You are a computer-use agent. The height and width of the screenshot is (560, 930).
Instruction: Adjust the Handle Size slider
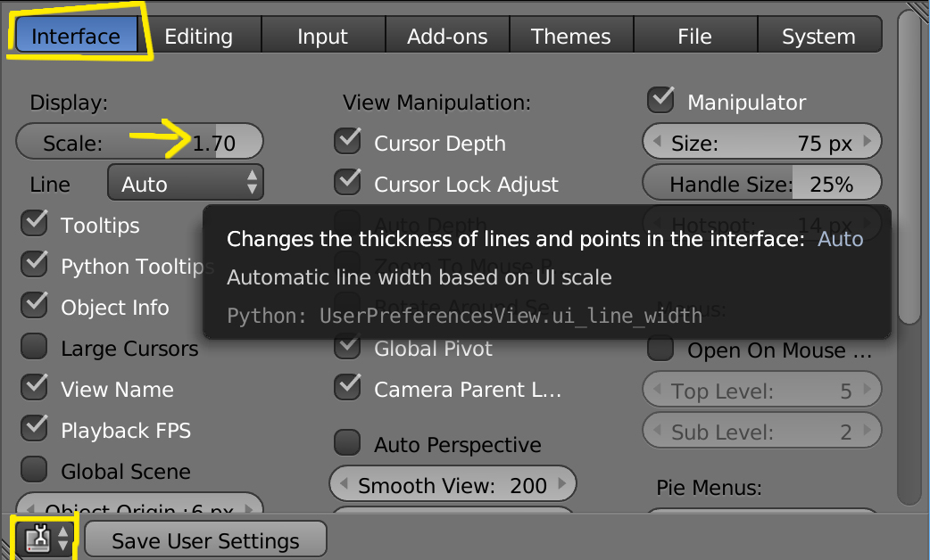[761, 184]
